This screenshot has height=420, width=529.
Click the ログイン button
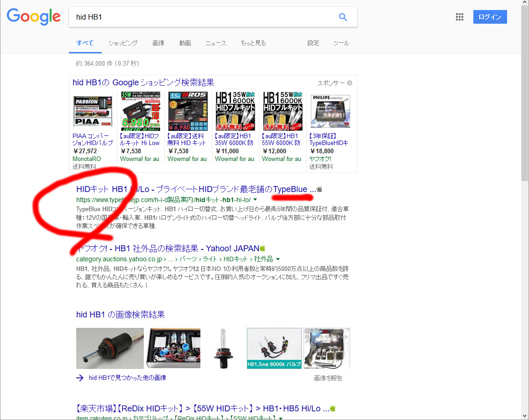coord(490,17)
